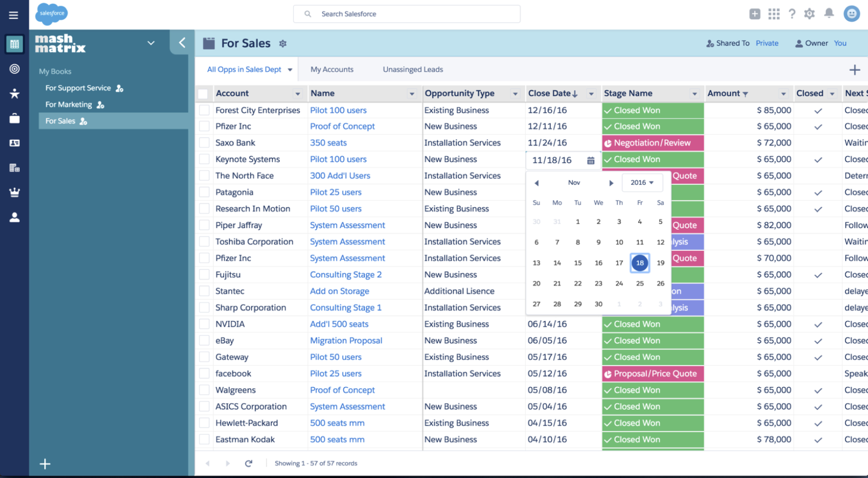The height and width of the screenshot is (478, 868).
Task: Open the Salesforce App Launcher grid icon
Action: tap(774, 14)
